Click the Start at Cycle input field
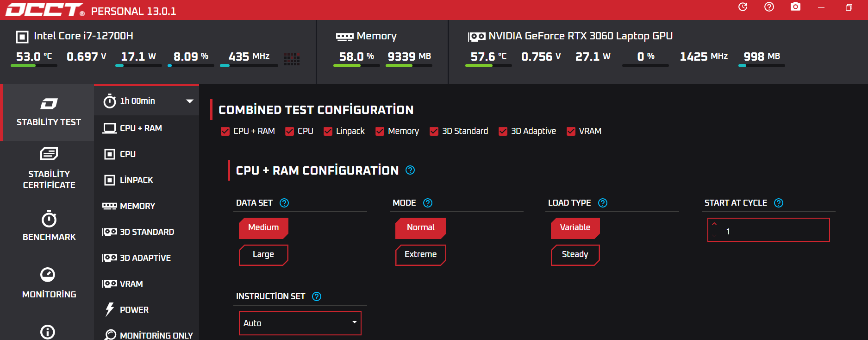The image size is (868, 340). click(773, 231)
